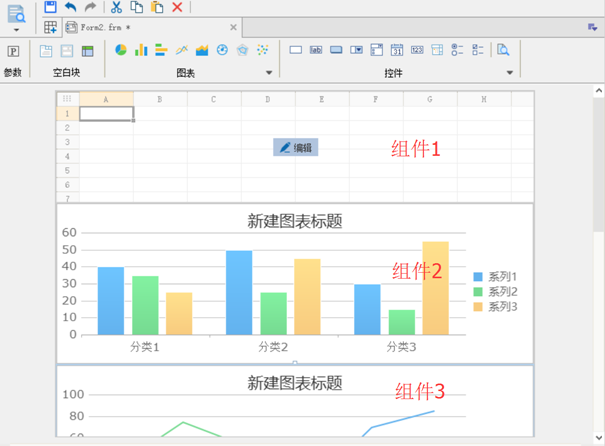Image resolution: width=605 pixels, height=446 pixels.
Task: Click row header 3
Action: coord(68,142)
